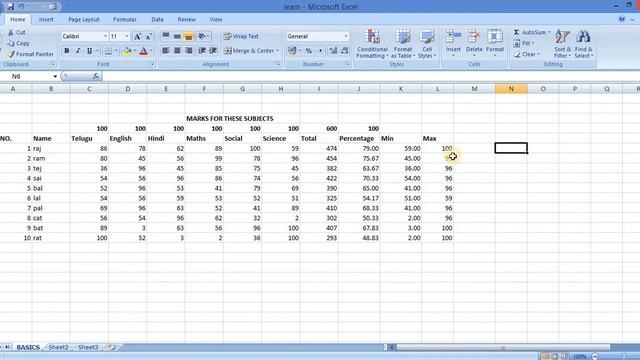Open Conditional Formatting menu
Viewport: 640px width, 360px height.
point(372,44)
